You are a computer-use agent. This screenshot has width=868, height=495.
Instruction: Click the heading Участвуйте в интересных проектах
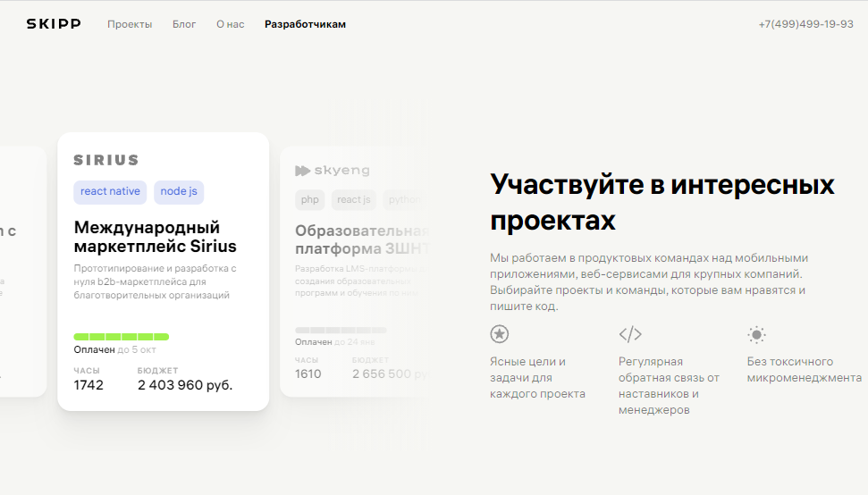point(662,203)
